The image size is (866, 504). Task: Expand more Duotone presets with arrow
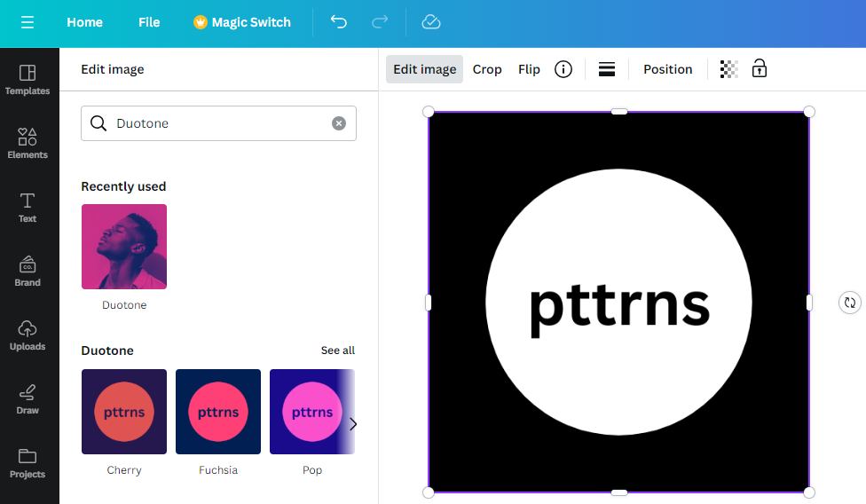pos(353,424)
